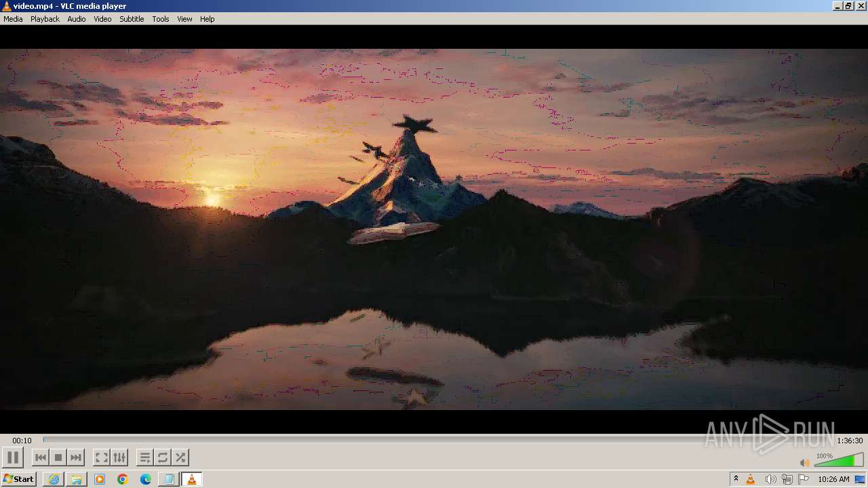Toggle the playlist view
This screenshot has height=488, width=868.
click(x=144, y=457)
